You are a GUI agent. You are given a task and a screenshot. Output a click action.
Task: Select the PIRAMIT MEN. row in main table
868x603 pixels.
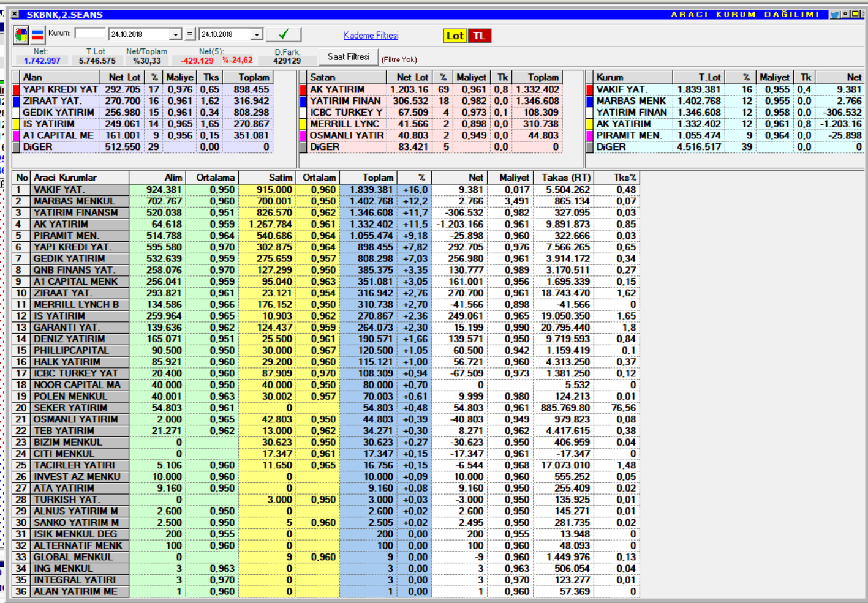pyautogui.click(x=326, y=236)
